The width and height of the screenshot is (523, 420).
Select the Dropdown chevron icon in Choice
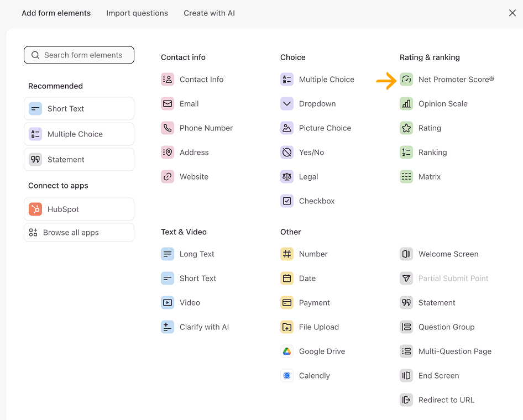[287, 104]
